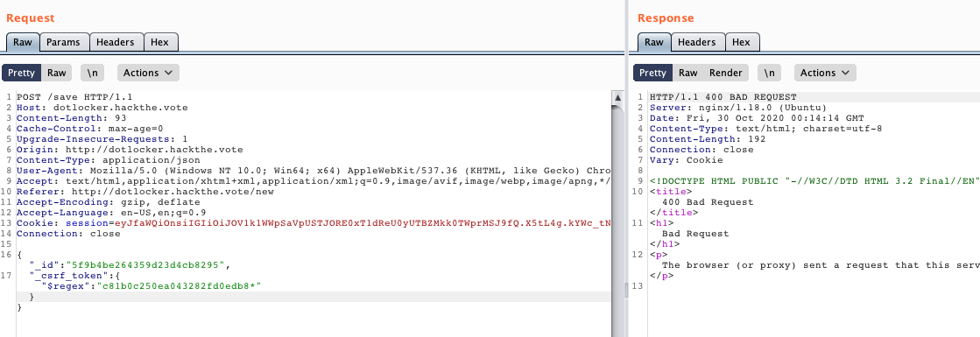Click the Cache-Control: max-age=0 line
Screen dimensions: 980x337
(x=90, y=128)
